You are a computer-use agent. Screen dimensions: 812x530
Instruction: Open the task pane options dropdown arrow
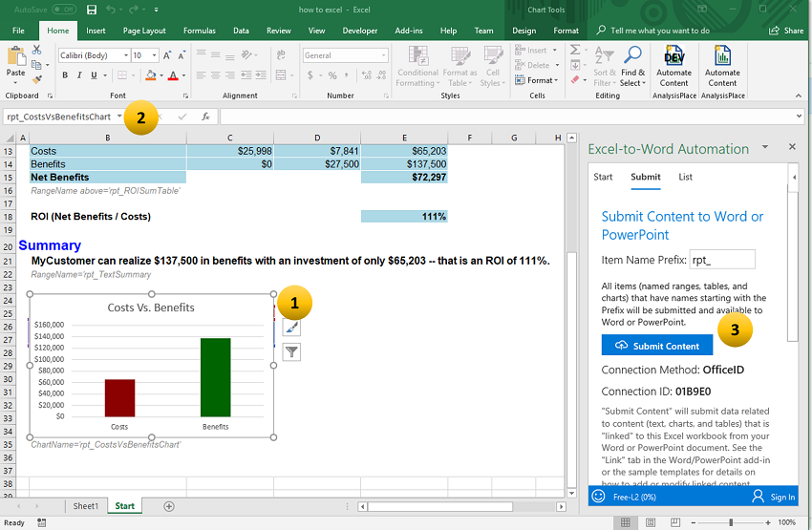coord(765,147)
